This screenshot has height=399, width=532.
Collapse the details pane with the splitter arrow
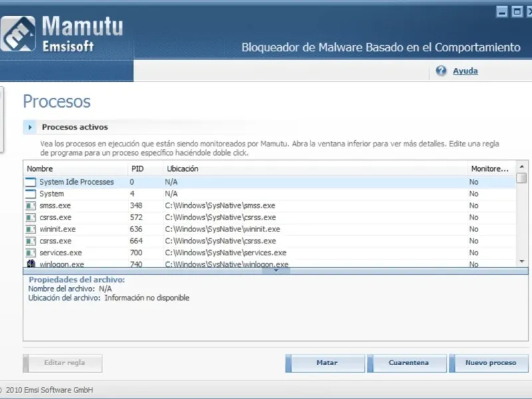[276, 271]
